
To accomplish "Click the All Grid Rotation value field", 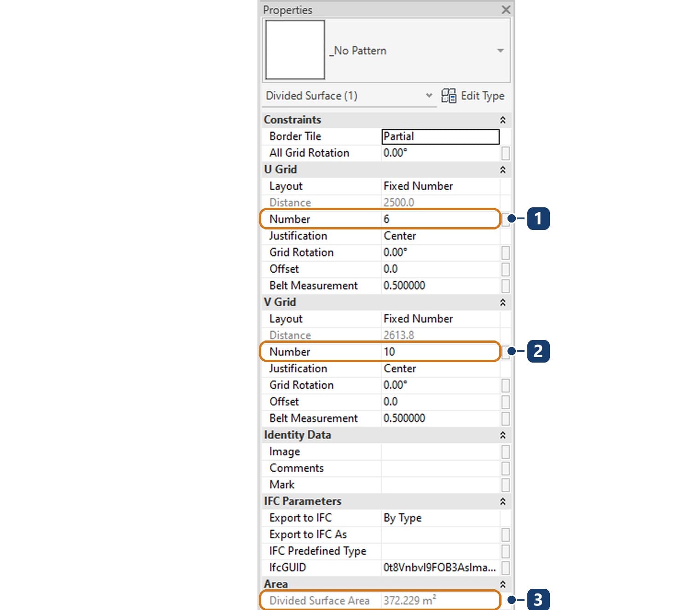I will click(x=441, y=153).
